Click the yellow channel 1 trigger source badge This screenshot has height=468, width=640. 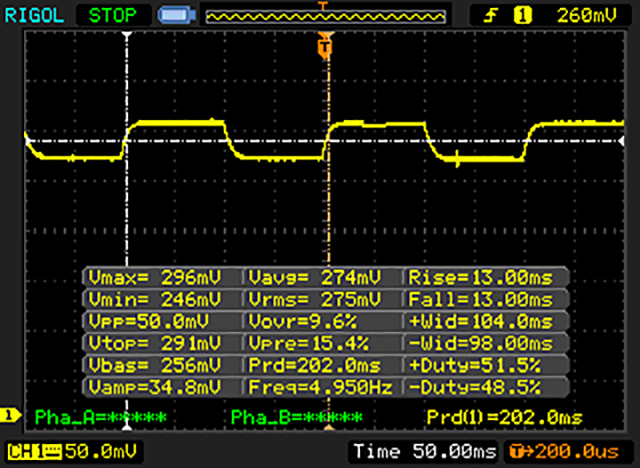(522, 16)
